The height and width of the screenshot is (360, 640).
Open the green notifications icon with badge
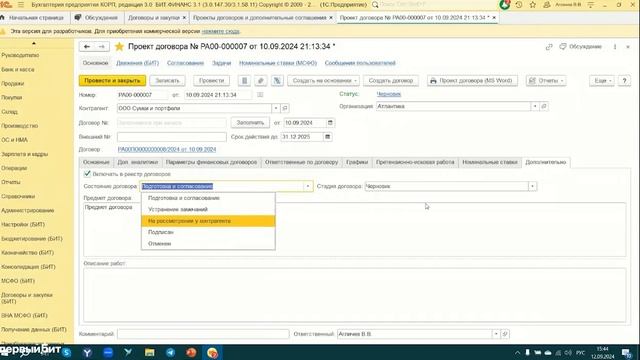(x=505, y=5)
